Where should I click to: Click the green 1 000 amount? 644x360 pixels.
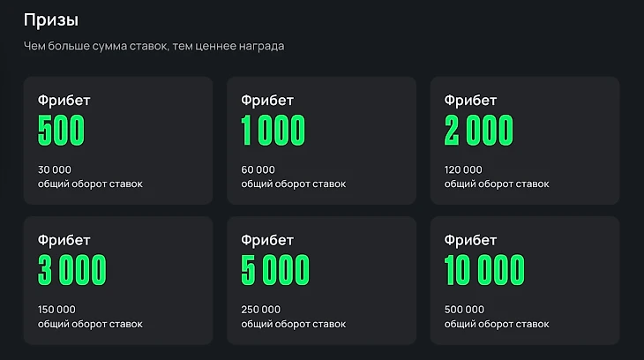coord(273,131)
